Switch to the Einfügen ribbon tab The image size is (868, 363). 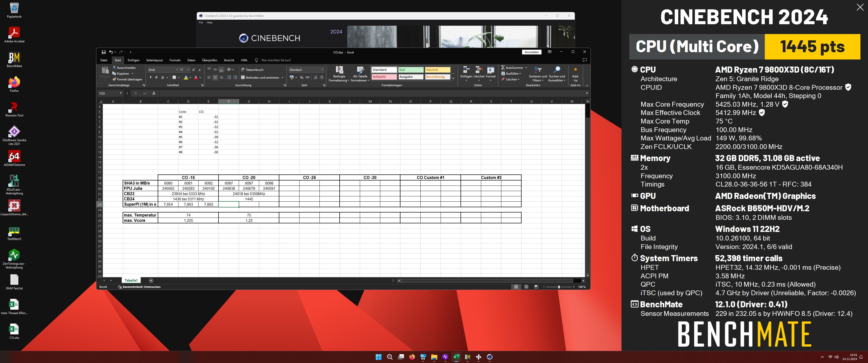pos(133,60)
